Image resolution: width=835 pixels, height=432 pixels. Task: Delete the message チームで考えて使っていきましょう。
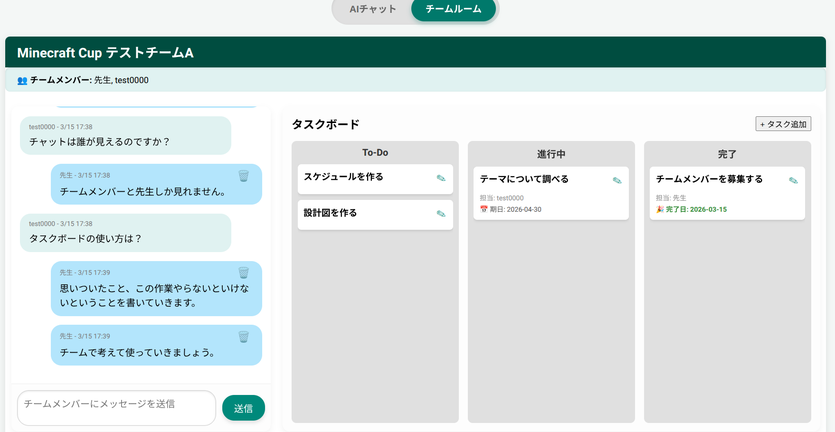tap(243, 337)
